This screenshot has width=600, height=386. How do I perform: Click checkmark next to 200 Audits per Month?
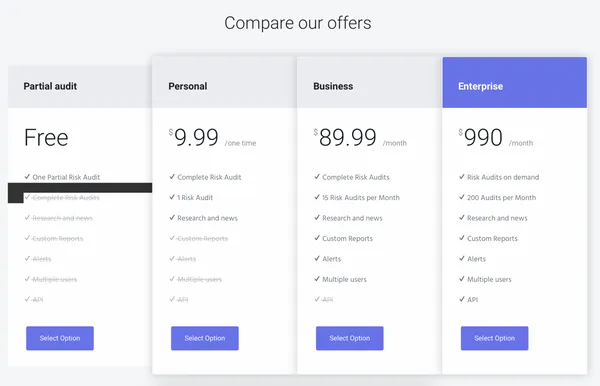click(462, 197)
